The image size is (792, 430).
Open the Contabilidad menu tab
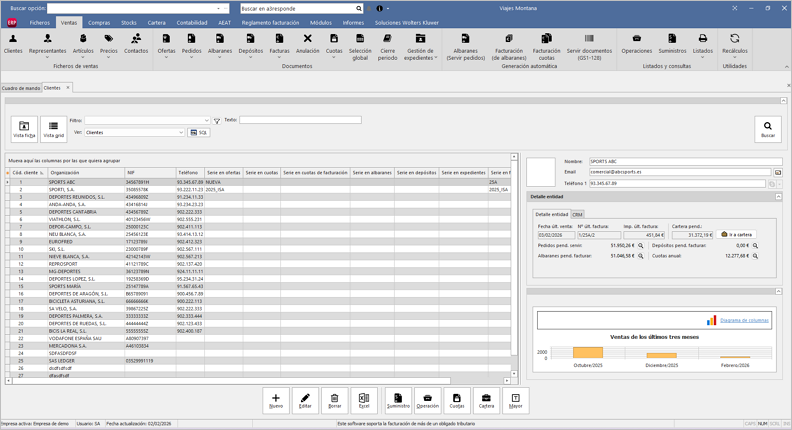(192, 23)
